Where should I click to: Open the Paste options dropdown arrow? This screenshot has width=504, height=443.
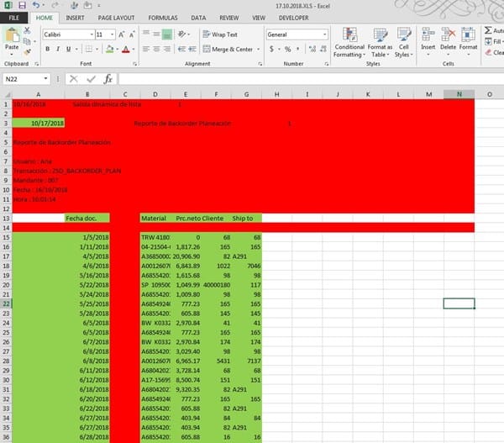(x=12, y=54)
